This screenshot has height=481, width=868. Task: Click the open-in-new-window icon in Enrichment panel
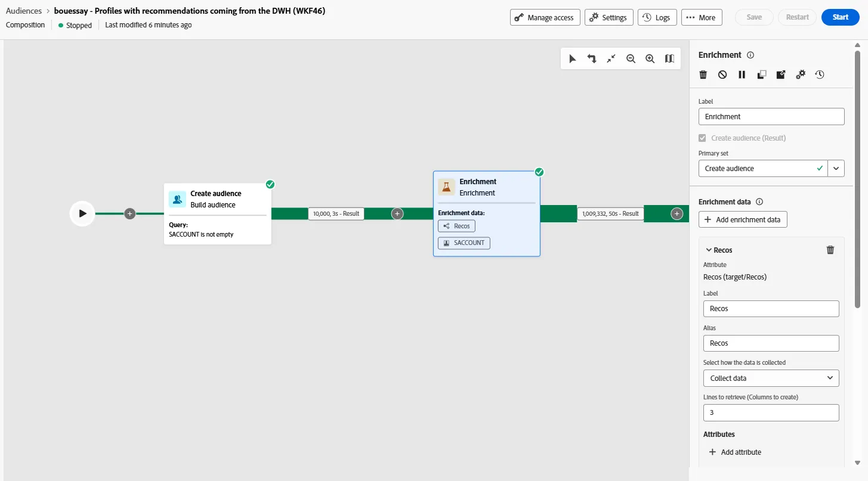tap(781, 75)
